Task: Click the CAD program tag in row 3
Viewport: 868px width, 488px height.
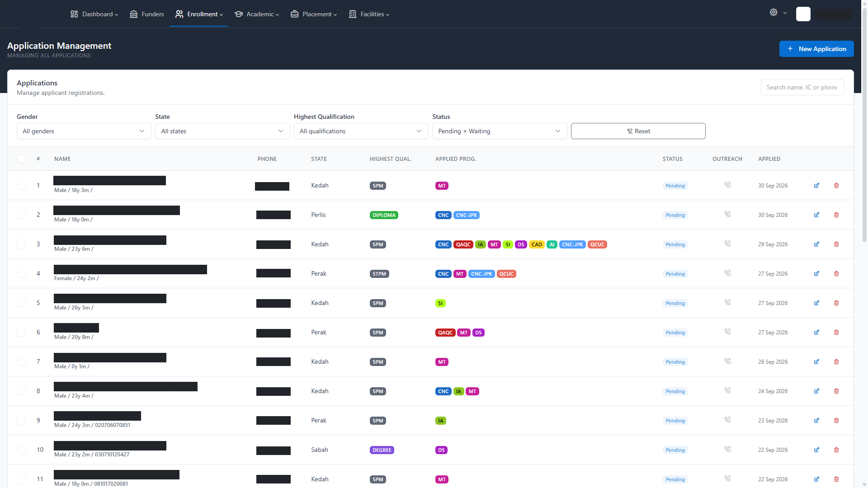Action: pyautogui.click(x=537, y=244)
